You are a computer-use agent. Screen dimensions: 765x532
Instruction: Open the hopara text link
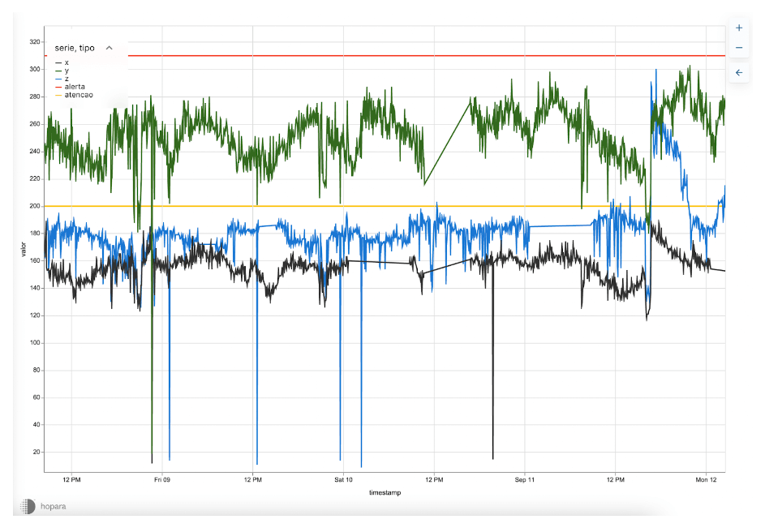pyautogui.click(x=54, y=506)
